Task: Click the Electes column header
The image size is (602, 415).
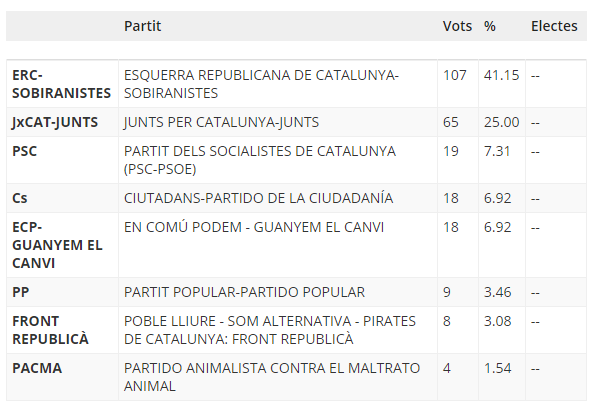Action: (x=554, y=26)
